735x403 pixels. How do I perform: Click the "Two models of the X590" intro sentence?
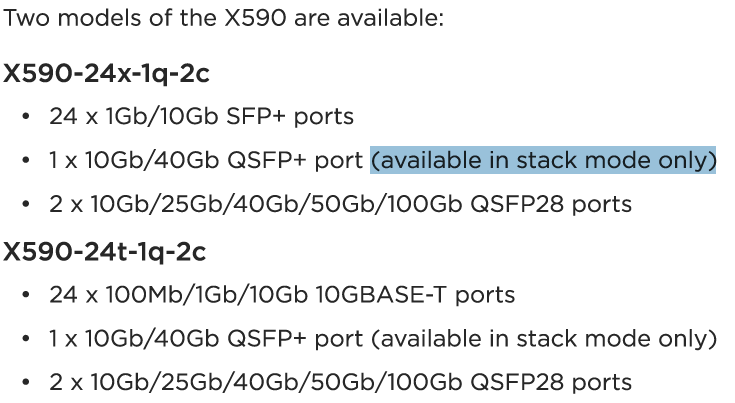coord(224,19)
